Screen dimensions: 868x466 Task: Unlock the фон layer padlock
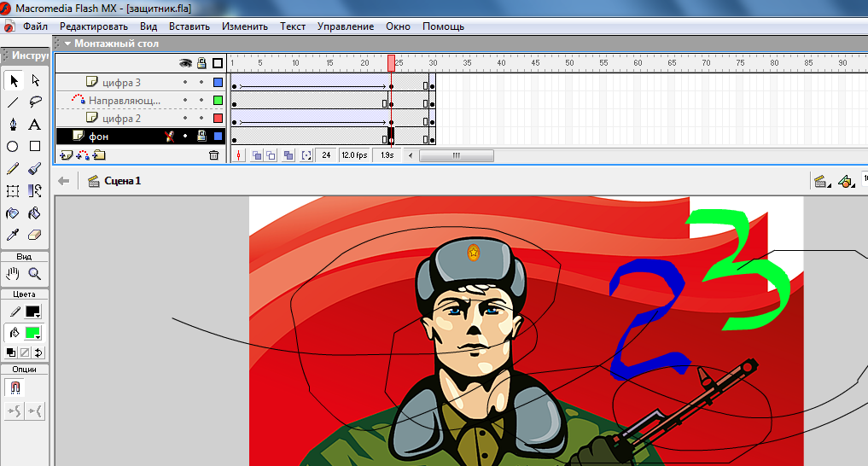202,137
